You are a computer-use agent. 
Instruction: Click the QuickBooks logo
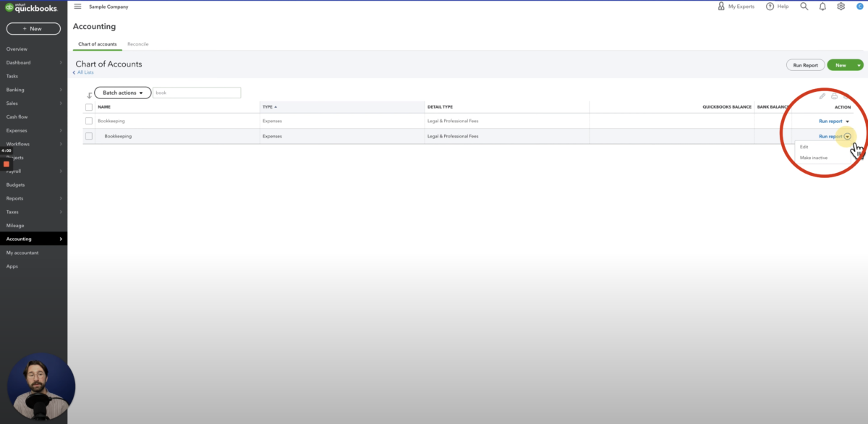[x=31, y=7]
